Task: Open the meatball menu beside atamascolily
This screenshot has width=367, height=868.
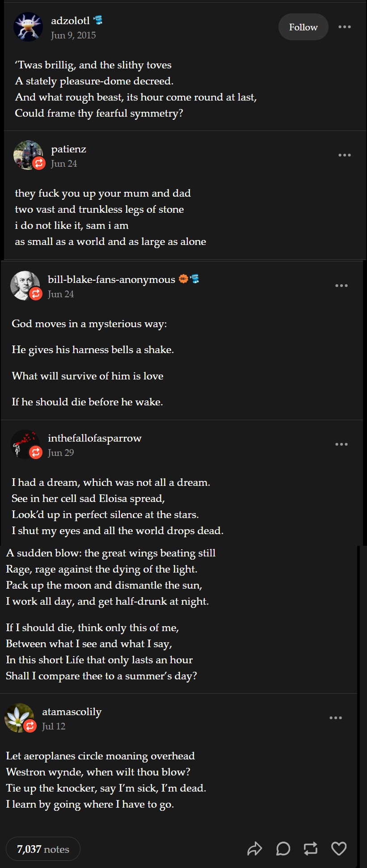Action: [x=335, y=718]
